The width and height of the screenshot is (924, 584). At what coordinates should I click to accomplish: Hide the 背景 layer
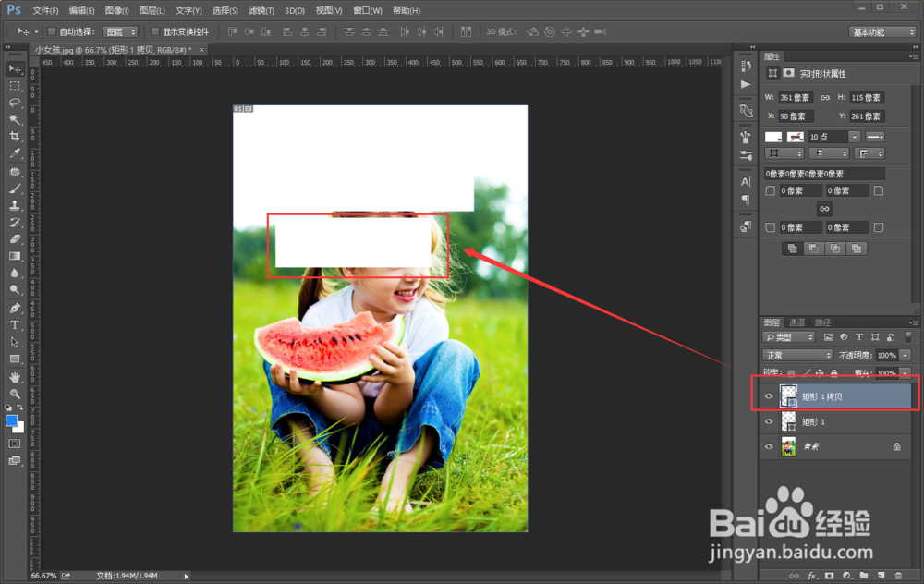click(769, 446)
